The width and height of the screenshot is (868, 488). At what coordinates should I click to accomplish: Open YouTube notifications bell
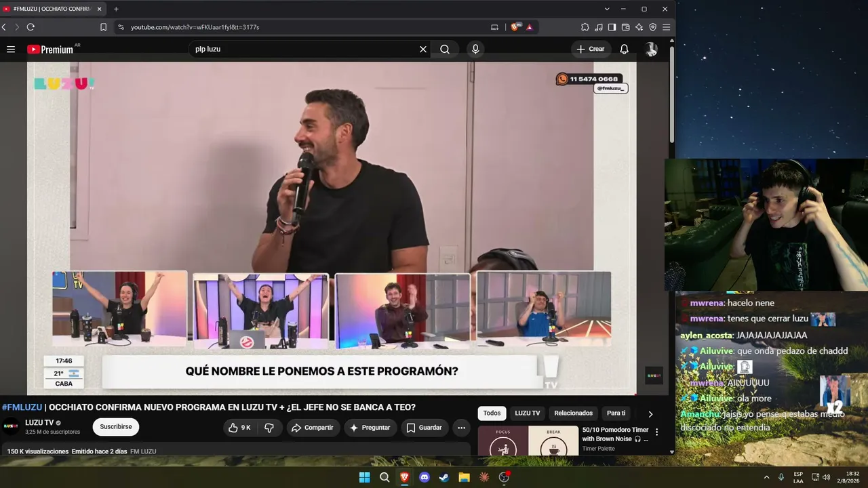[625, 49]
